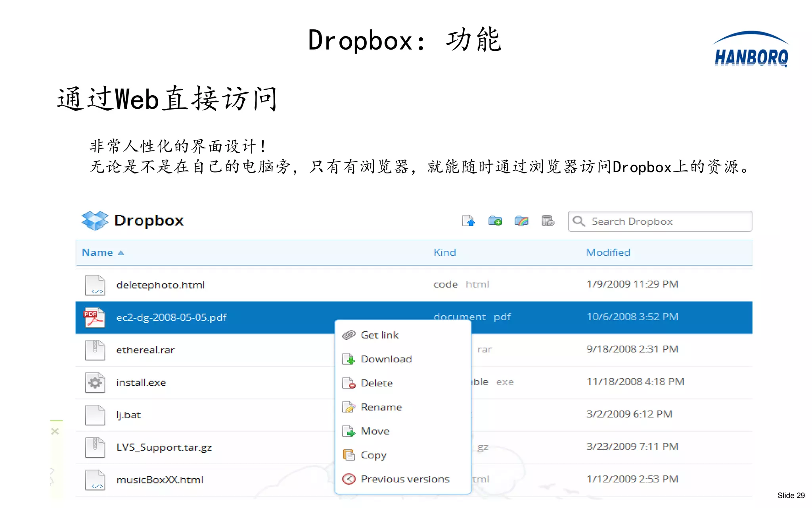This screenshot has width=812, height=508.
Task: Click the show deleted files icon
Action: click(548, 221)
